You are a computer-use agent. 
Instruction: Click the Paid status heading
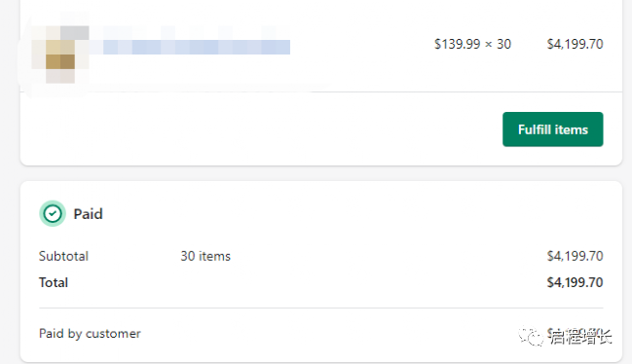[88, 214]
